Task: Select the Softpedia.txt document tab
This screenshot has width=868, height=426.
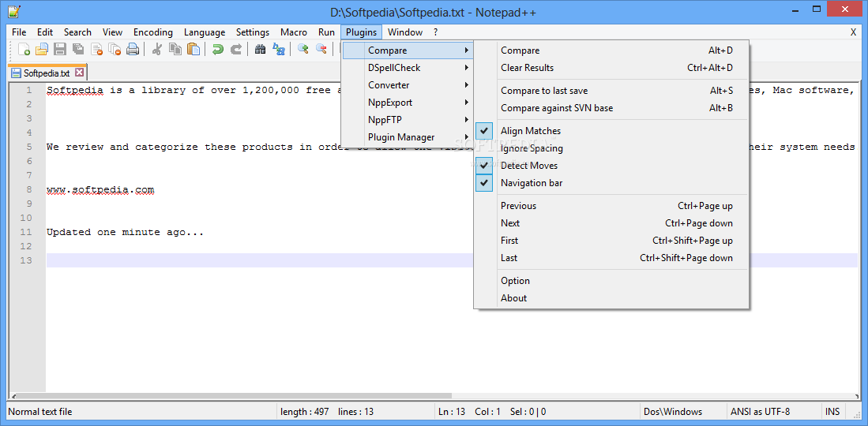Action: click(47, 73)
